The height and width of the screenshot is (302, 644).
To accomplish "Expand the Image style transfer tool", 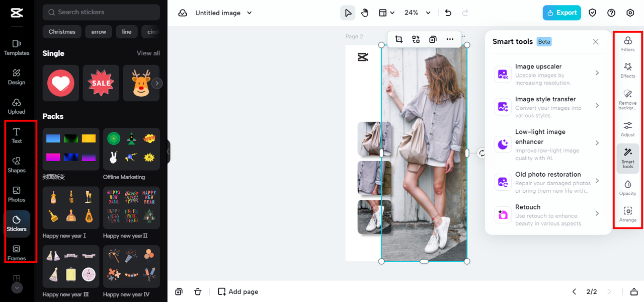I will [x=547, y=107].
